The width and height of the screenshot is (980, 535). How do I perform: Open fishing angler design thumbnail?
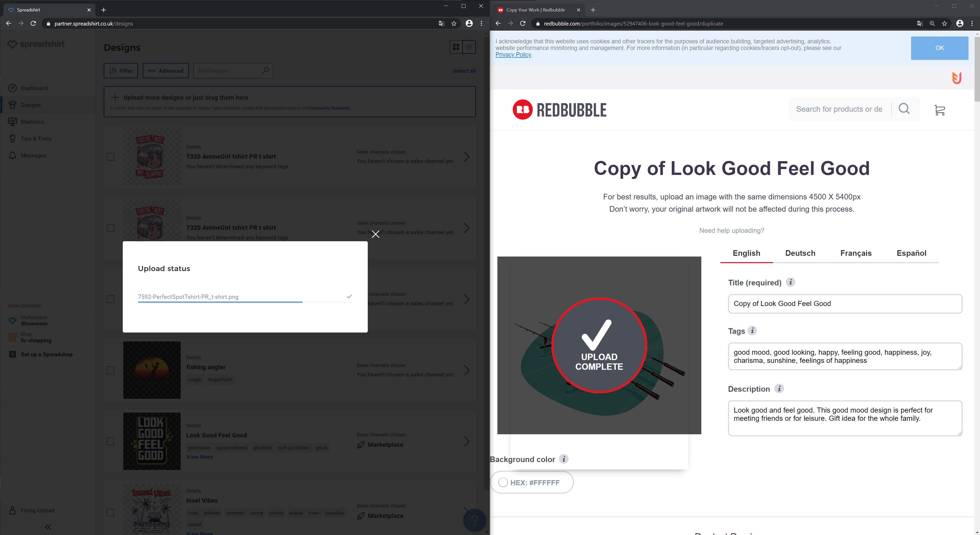pos(152,370)
